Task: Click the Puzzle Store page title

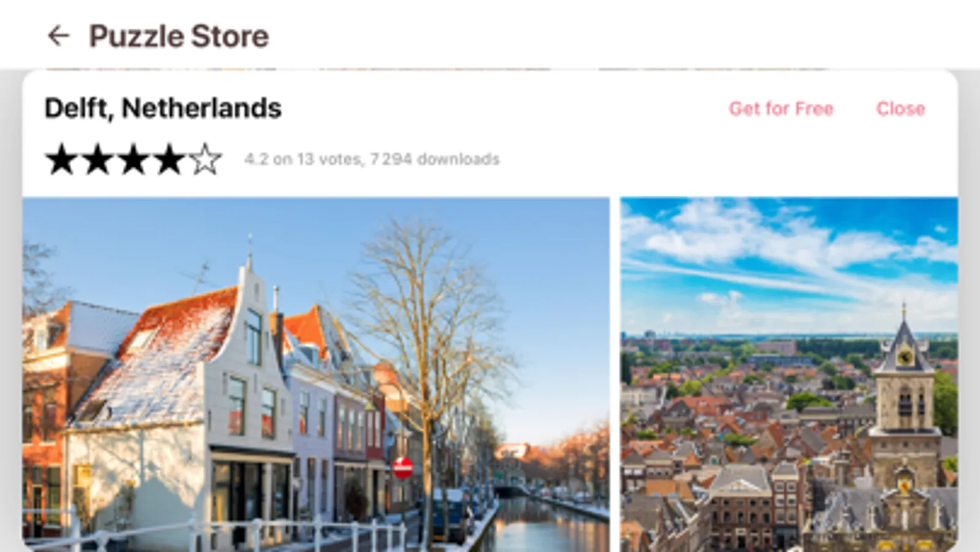Action: point(179,36)
